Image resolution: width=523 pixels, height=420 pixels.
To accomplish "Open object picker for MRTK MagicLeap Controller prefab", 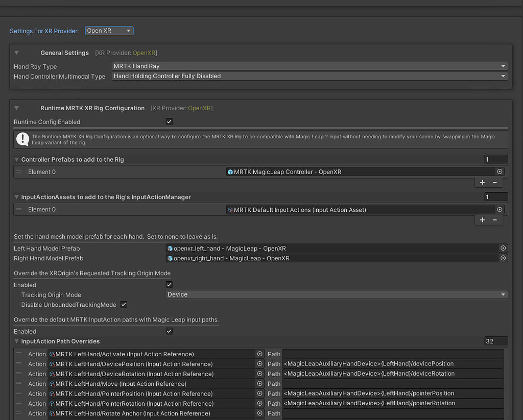I will (500, 172).
